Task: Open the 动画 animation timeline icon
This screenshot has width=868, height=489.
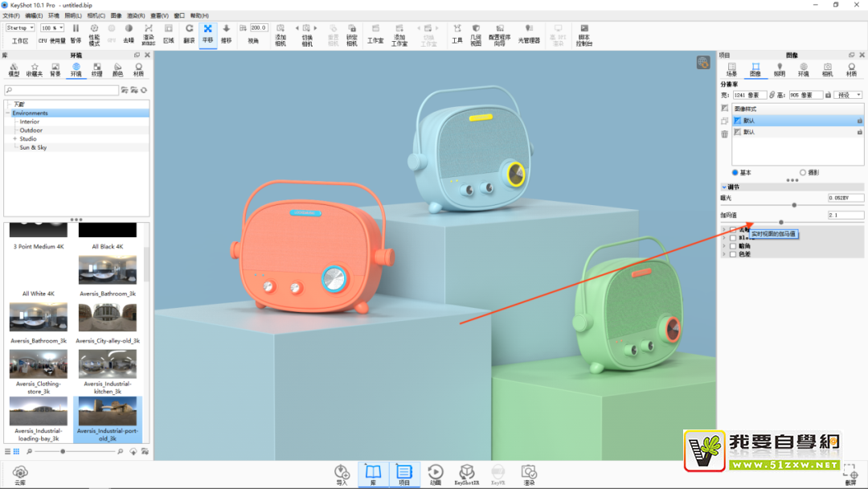Action: [436, 475]
